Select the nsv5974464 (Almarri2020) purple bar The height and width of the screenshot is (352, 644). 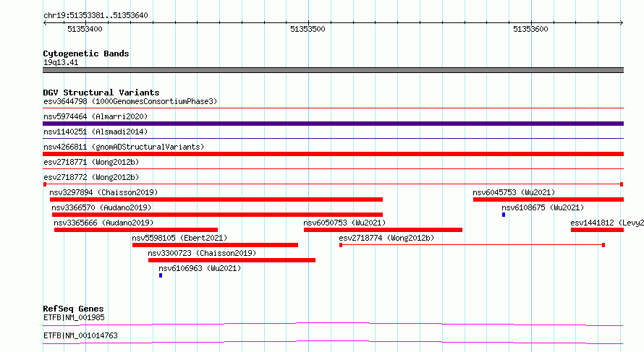coord(333,124)
